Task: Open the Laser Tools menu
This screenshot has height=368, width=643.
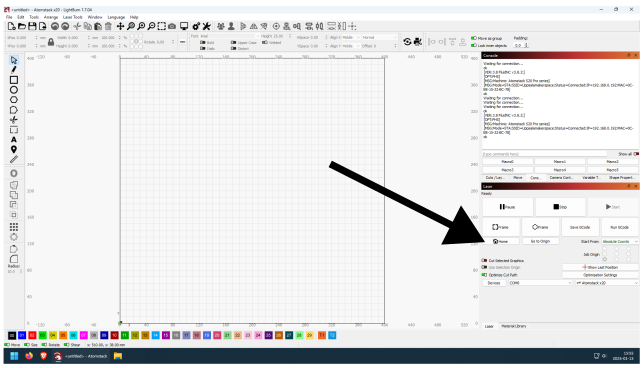Action: pyautogui.click(x=73, y=17)
